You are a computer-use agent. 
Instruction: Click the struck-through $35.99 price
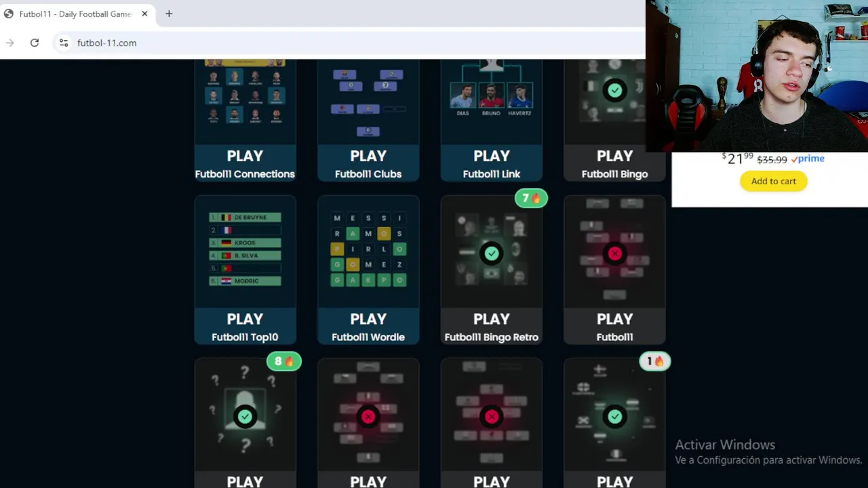[772, 160]
